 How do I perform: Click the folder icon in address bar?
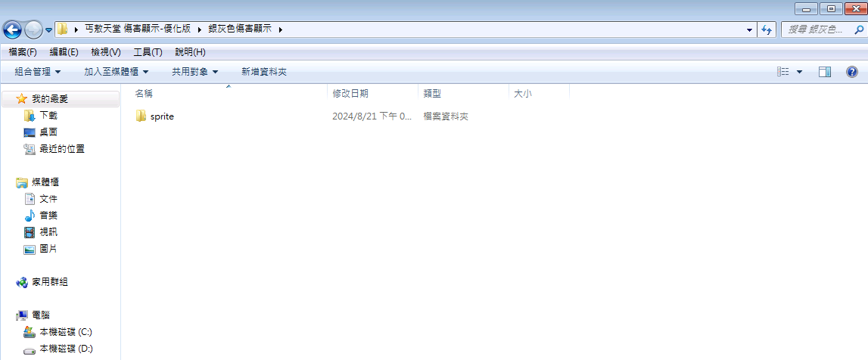(x=63, y=29)
